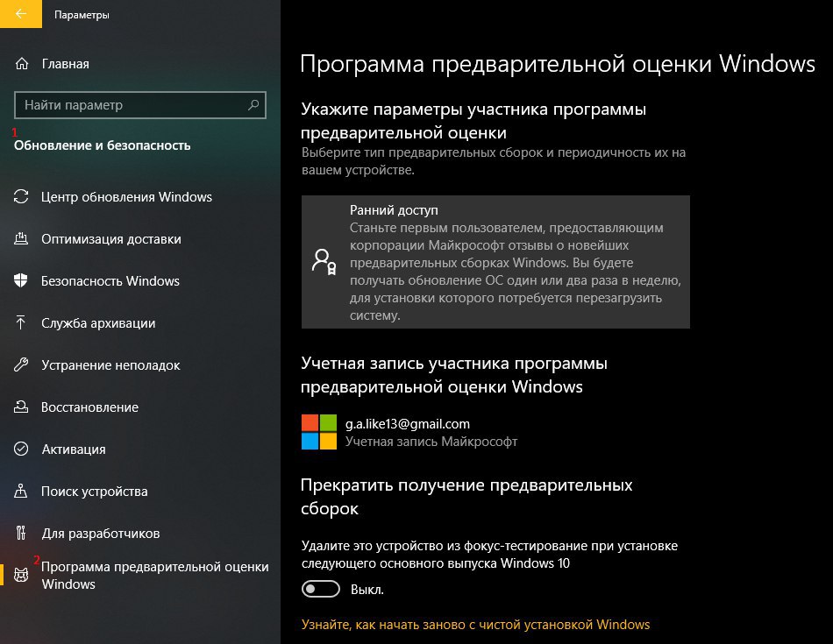Click the Параметры window title
This screenshot has width=833, height=644.
pos(82,15)
